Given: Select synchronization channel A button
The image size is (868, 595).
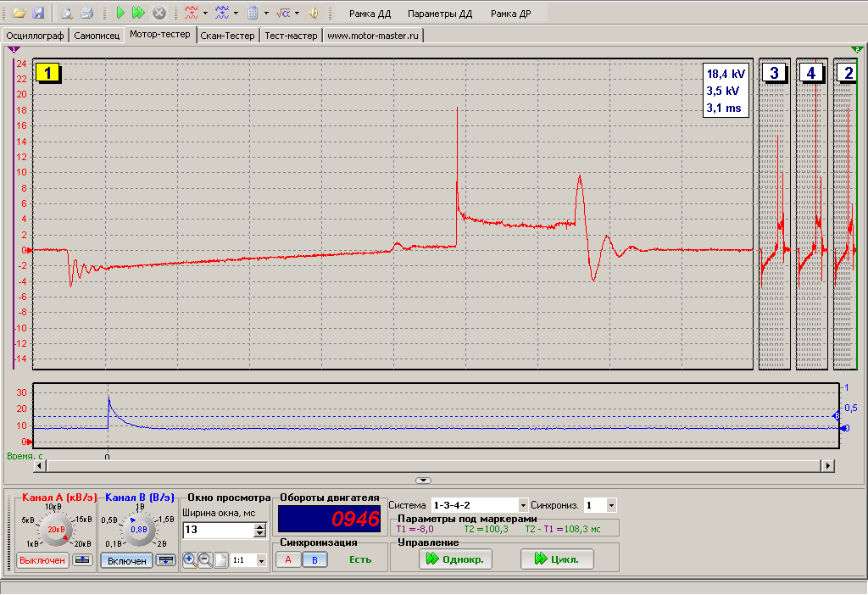Looking at the screenshot, I should pyautogui.click(x=288, y=559).
